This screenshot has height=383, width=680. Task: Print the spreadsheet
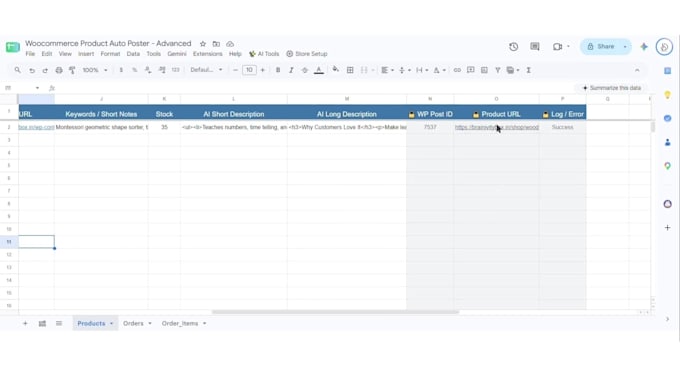click(x=59, y=70)
